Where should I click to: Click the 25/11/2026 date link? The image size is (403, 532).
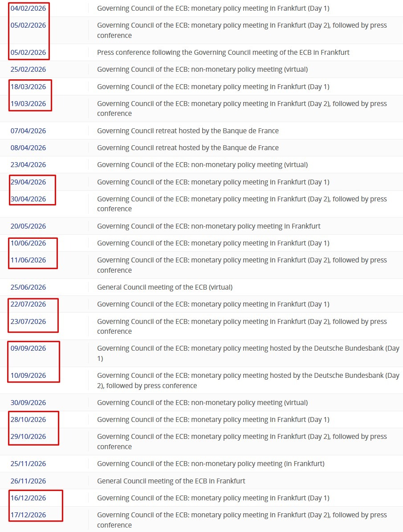tap(28, 463)
